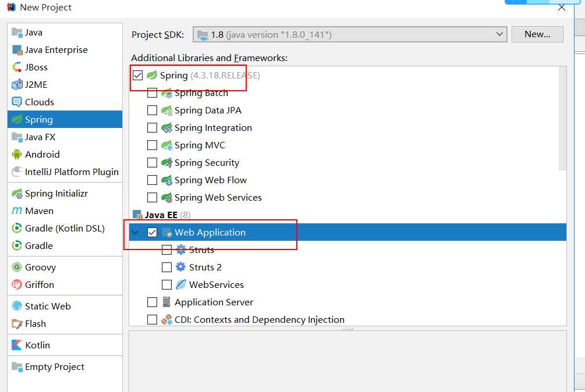Click the Spring leaf icon in frameworks list
Screen dimensions: 585x392
click(152, 75)
